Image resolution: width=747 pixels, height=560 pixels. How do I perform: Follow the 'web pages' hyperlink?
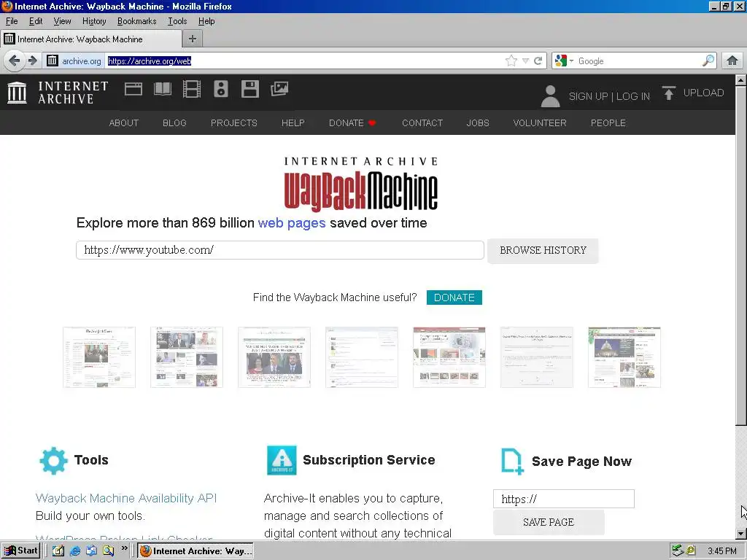(x=292, y=223)
